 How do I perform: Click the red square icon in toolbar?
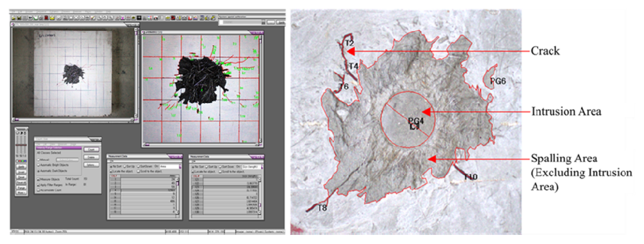click(x=47, y=18)
